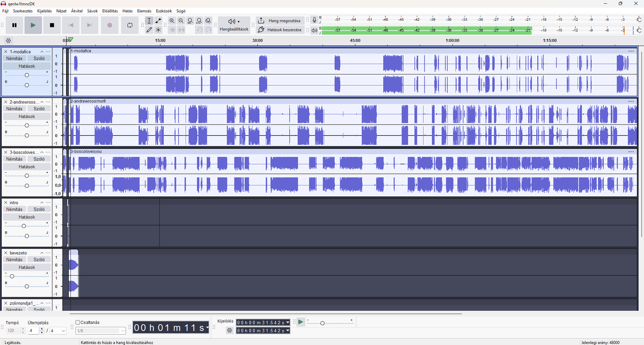Click the silence audio selection icon
Image resolution: width=644 pixels, height=345 pixels.
point(181,30)
